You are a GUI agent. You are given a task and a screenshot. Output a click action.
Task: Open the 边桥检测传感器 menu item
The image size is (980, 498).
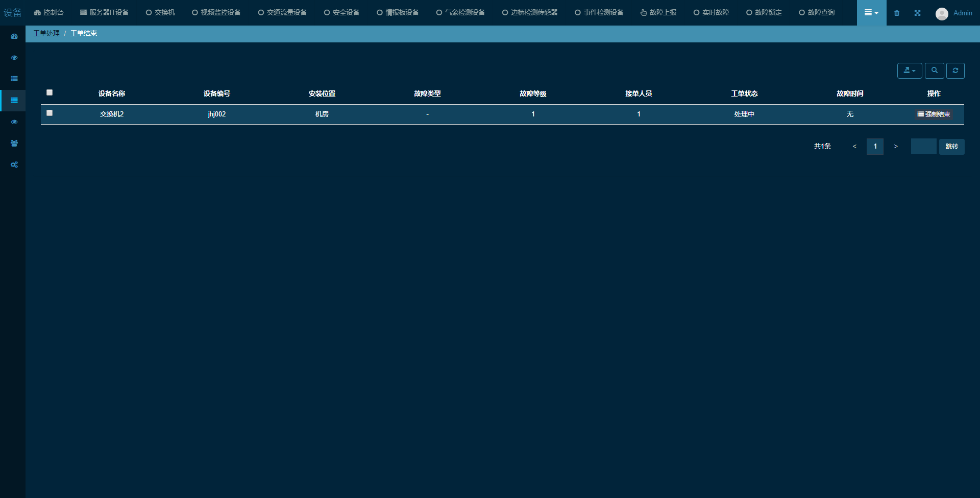pos(530,12)
